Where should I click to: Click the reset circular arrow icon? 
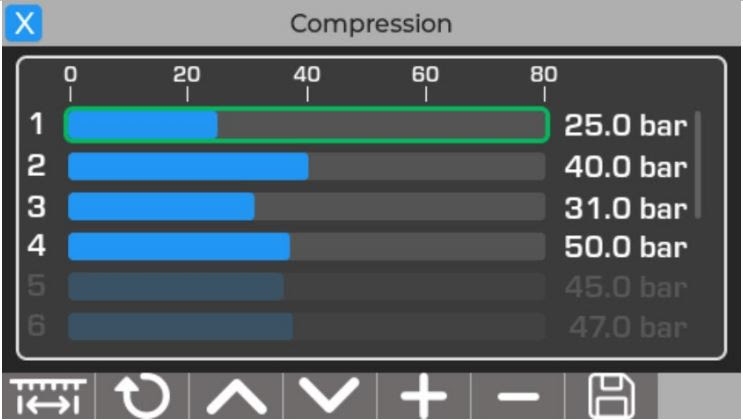(x=142, y=396)
